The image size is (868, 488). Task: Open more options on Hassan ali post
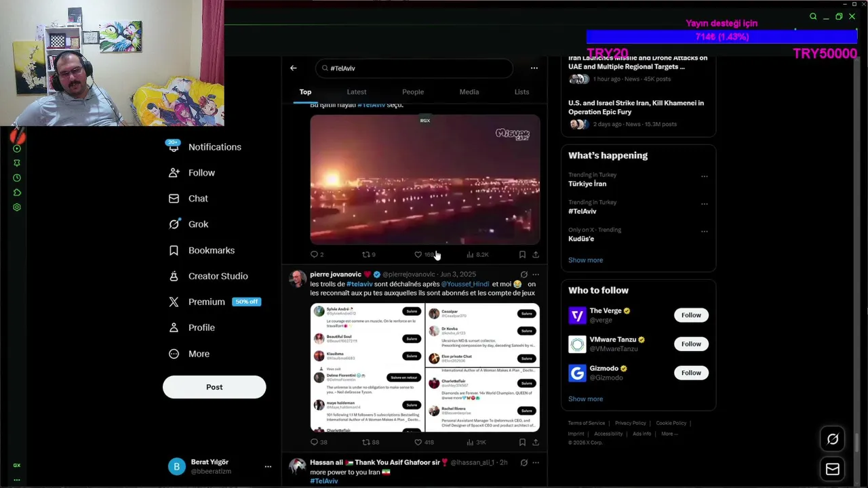[536, 462]
